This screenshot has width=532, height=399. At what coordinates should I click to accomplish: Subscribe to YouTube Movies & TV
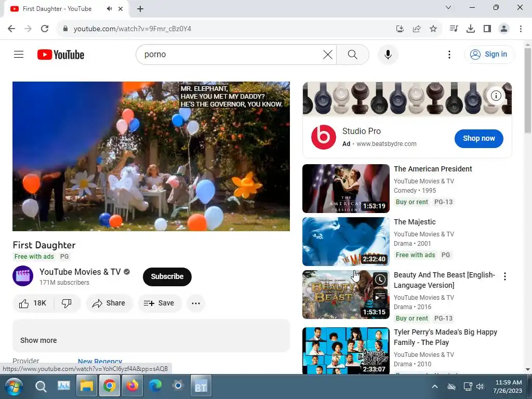pyautogui.click(x=167, y=276)
